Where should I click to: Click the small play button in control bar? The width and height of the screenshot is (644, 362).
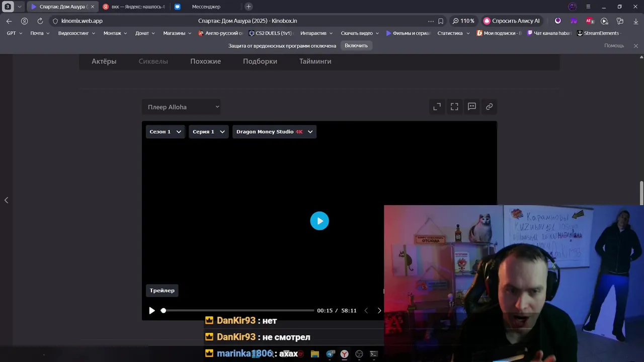(152, 311)
